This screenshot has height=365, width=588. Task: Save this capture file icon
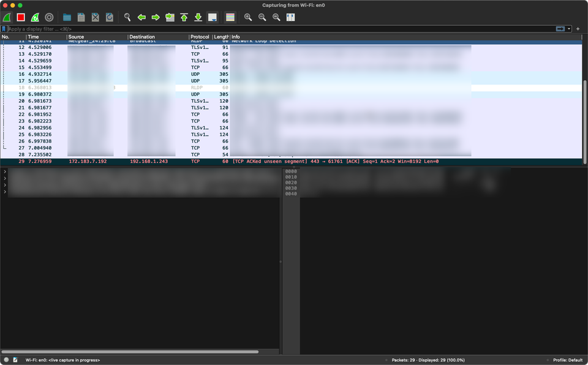tap(81, 17)
